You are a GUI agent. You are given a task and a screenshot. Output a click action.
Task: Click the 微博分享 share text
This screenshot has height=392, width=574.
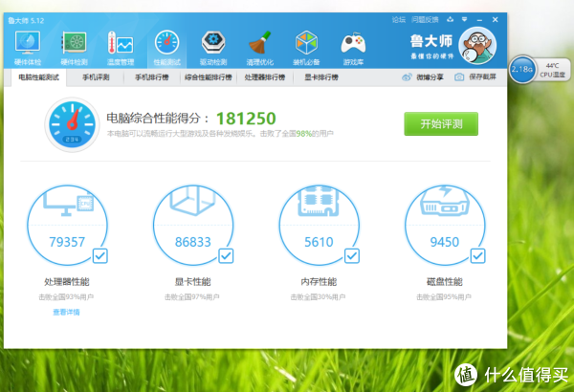[x=430, y=77]
